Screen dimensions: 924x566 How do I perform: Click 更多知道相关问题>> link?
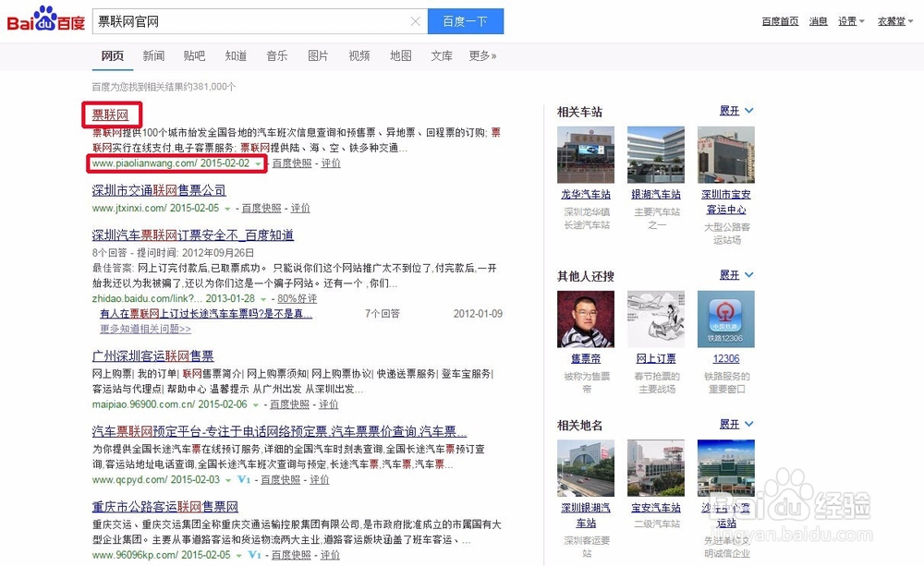146,330
